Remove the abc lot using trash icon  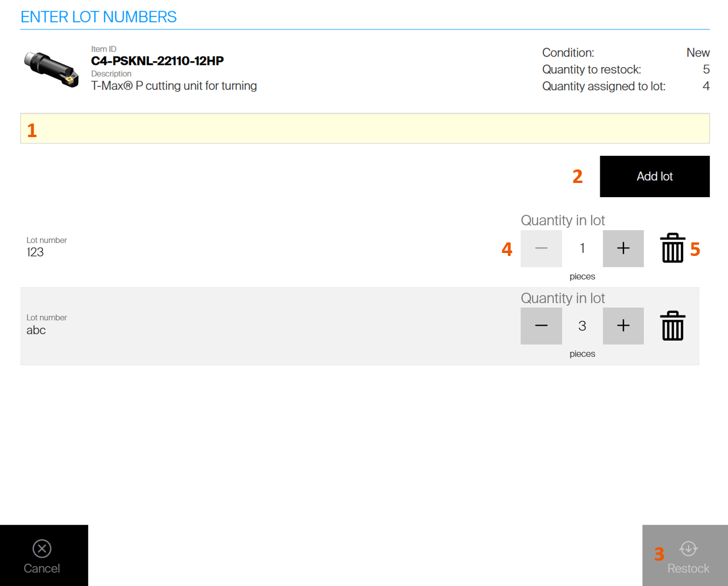[672, 326]
